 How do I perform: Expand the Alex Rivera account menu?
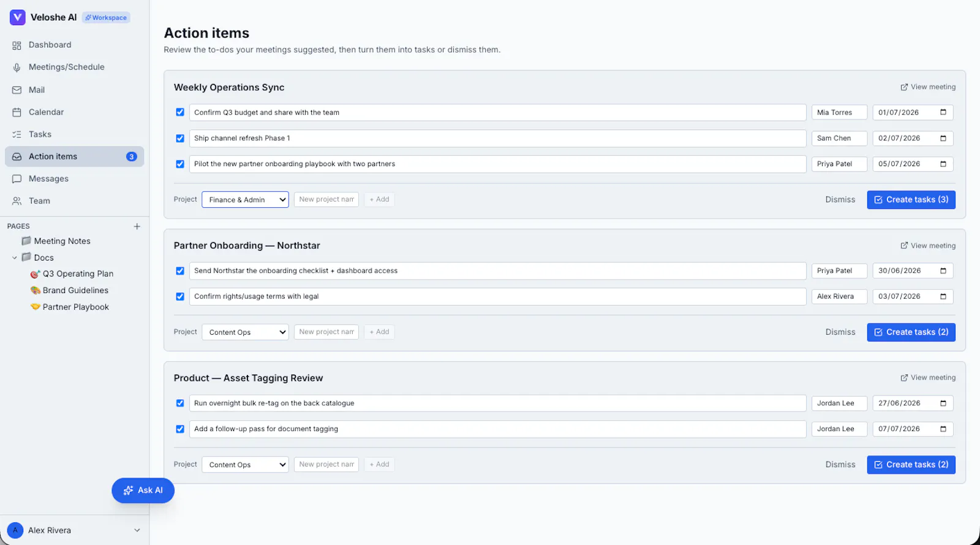(x=137, y=530)
